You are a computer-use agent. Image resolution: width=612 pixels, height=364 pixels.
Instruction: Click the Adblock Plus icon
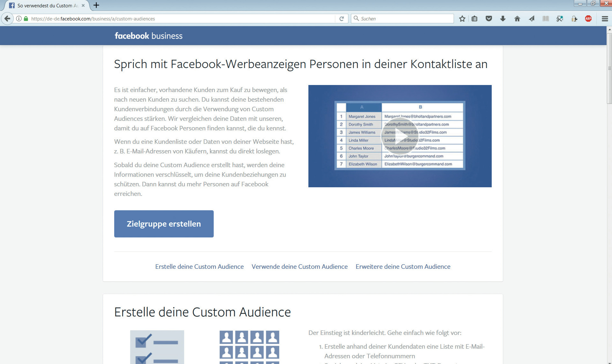[x=588, y=19]
